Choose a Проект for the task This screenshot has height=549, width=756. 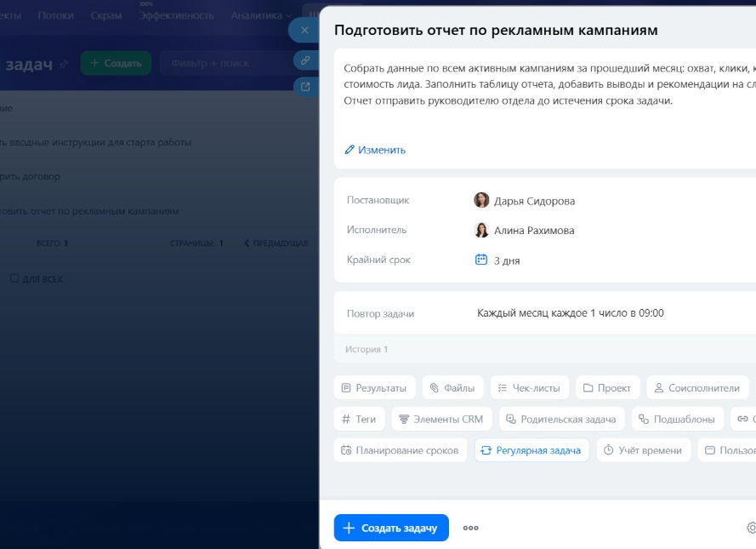click(607, 388)
